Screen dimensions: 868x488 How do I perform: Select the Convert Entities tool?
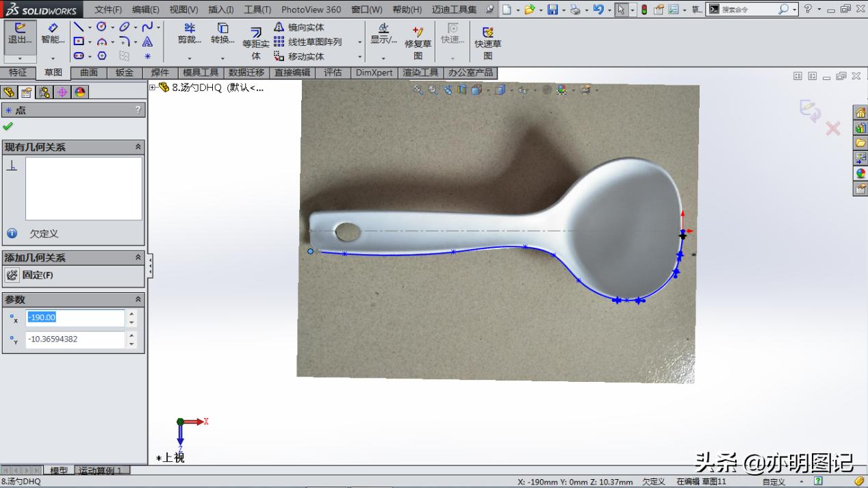tap(222, 34)
